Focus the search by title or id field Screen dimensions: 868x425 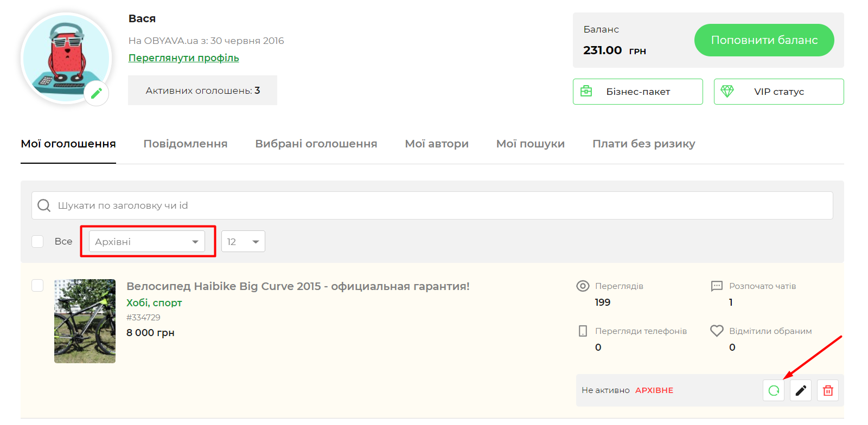[434, 205]
